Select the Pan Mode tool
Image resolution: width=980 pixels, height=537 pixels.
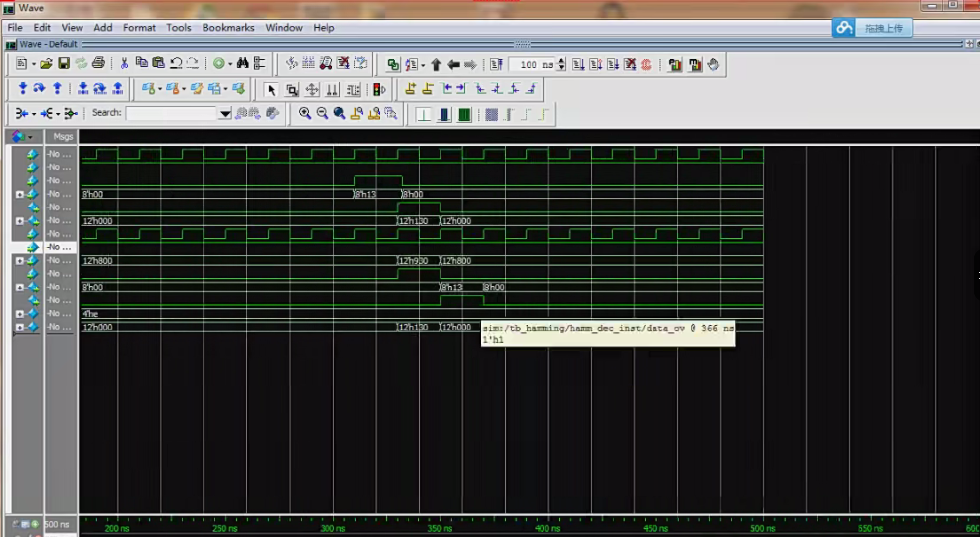[x=312, y=90]
